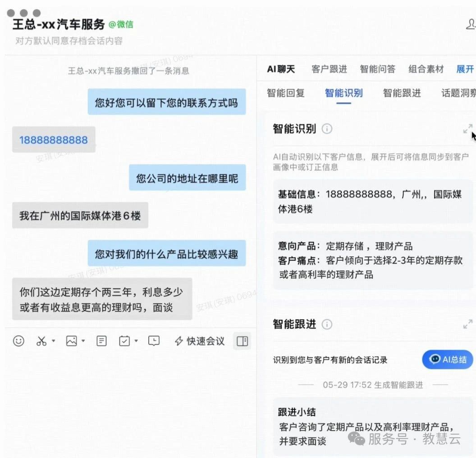The image size is (476, 458).
Task: Select the 智能回复 sub-tab
Action: (286, 93)
